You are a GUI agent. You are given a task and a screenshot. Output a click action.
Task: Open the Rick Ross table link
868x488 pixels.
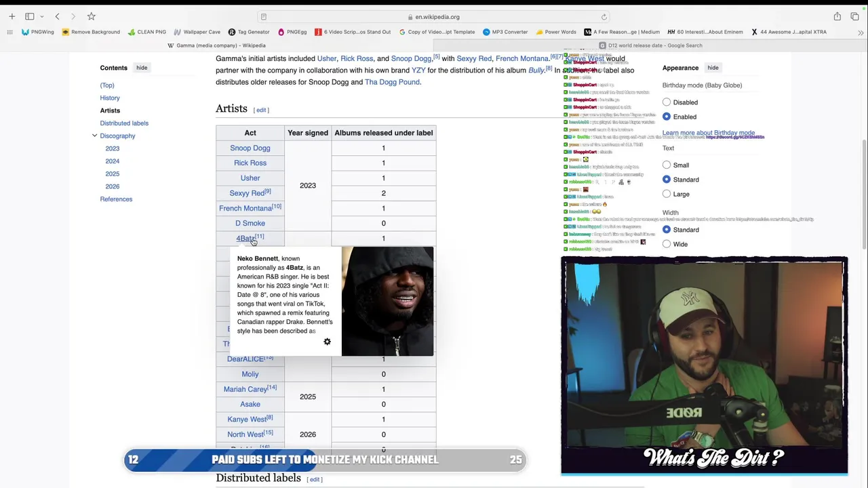(250, 163)
